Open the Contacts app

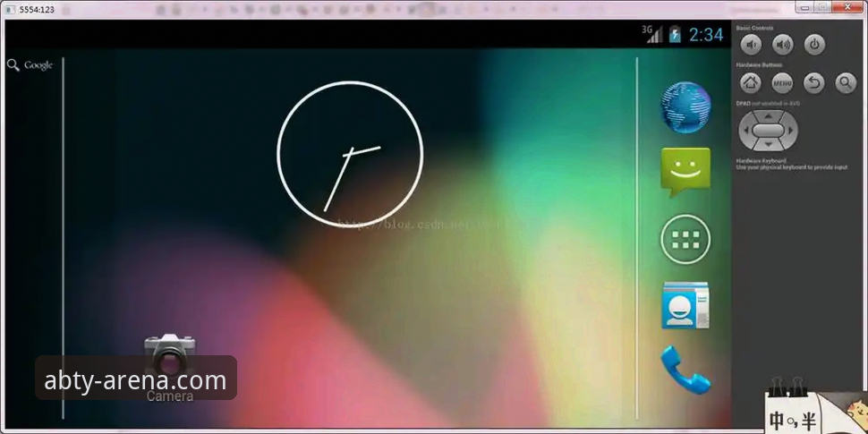point(685,305)
